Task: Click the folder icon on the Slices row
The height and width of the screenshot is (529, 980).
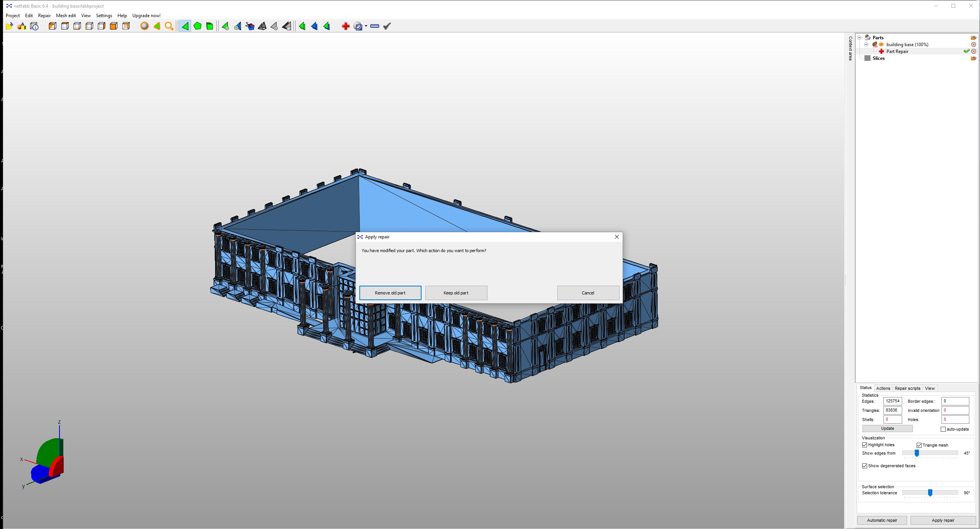Action: pyautogui.click(x=973, y=58)
